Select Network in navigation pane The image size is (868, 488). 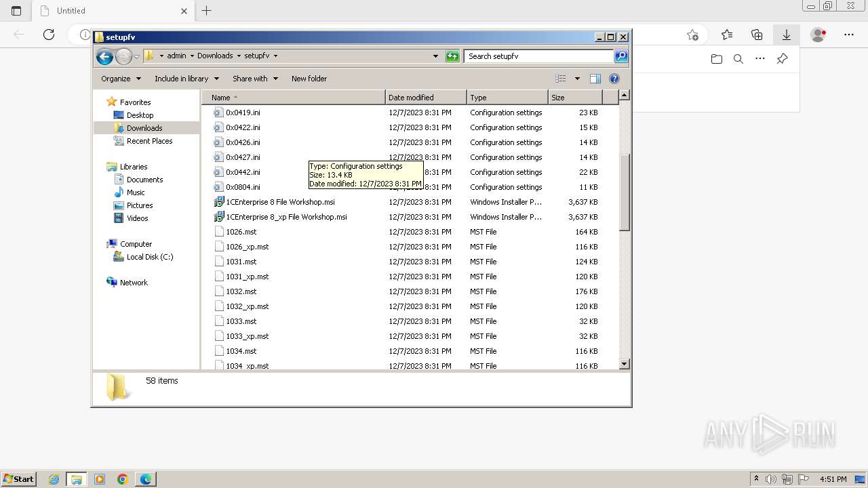tap(134, 283)
